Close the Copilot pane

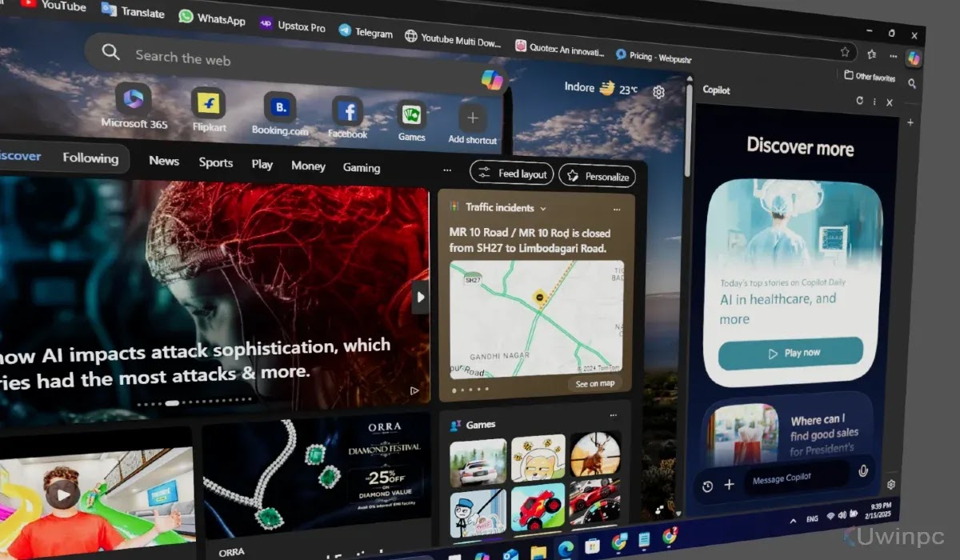point(889,102)
